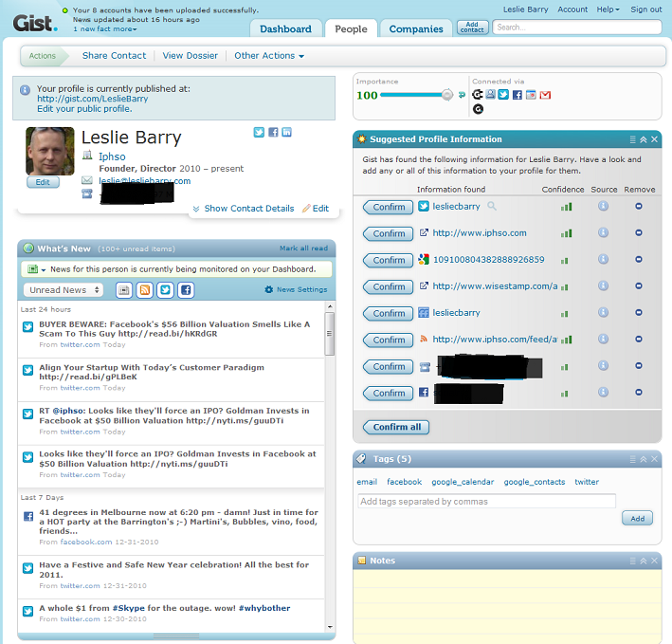Click Iphso company building icon
This screenshot has height=644, width=672.
point(87,156)
